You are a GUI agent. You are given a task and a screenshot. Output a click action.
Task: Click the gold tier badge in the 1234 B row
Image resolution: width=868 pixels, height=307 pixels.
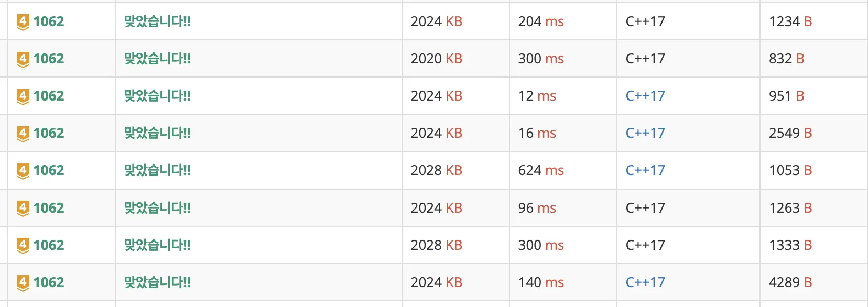coord(23,22)
